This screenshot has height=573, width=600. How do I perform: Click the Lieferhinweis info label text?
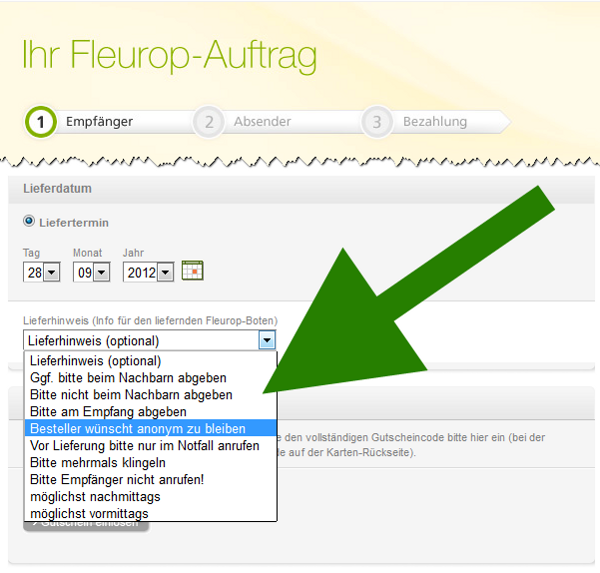tap(150, 320)
